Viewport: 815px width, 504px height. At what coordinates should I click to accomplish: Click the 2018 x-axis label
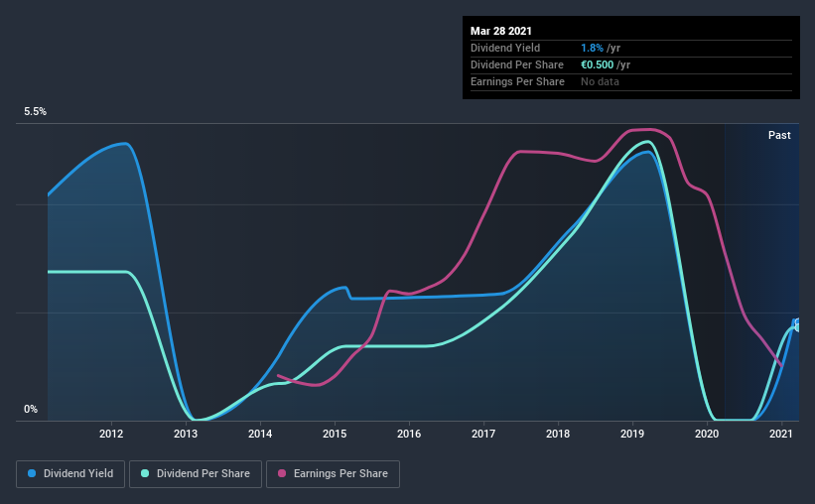coord(558,434)
